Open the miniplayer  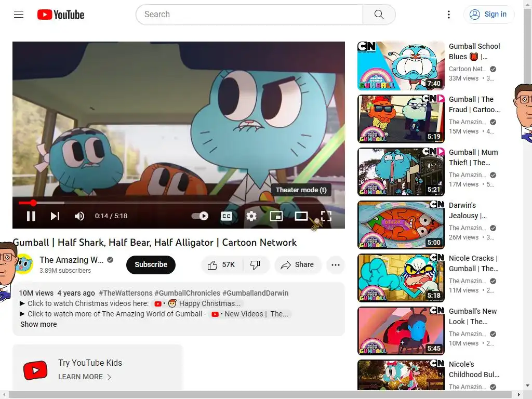coord(276,216)
